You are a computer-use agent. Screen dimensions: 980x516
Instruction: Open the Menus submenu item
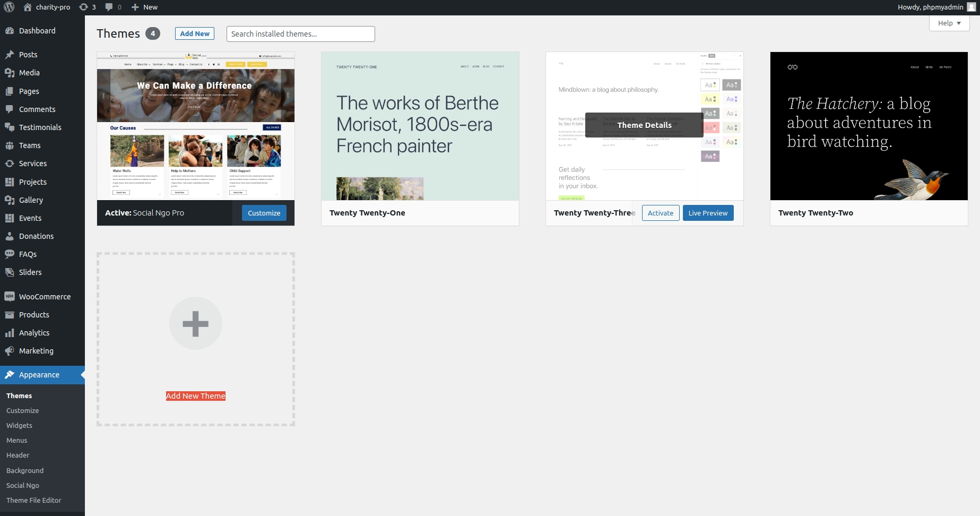(x=17, y=441)
